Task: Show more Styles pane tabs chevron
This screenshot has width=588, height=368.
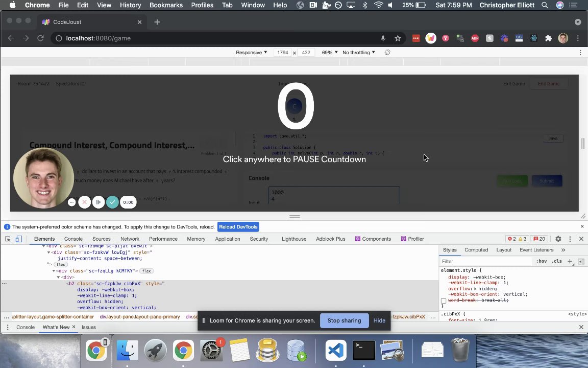Action: (563, 250)
